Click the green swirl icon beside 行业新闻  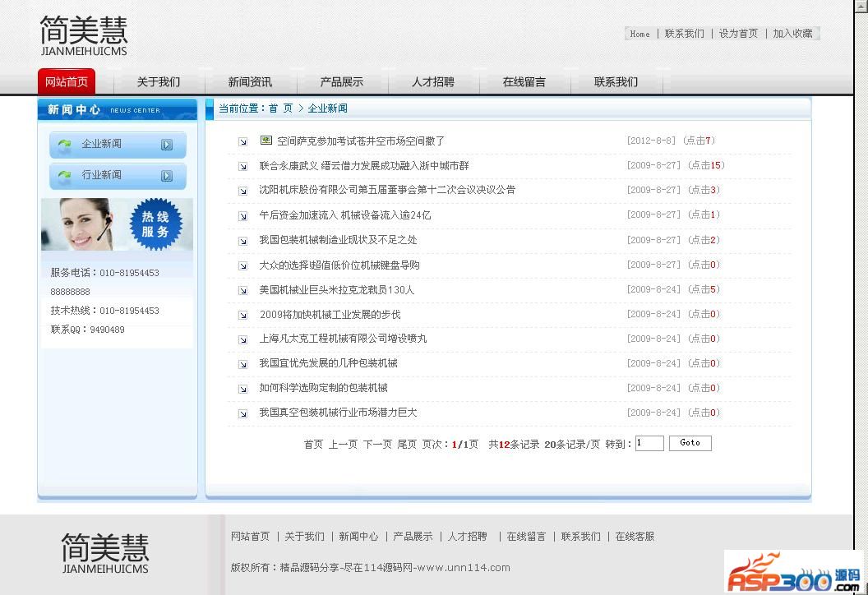[64, 176]
